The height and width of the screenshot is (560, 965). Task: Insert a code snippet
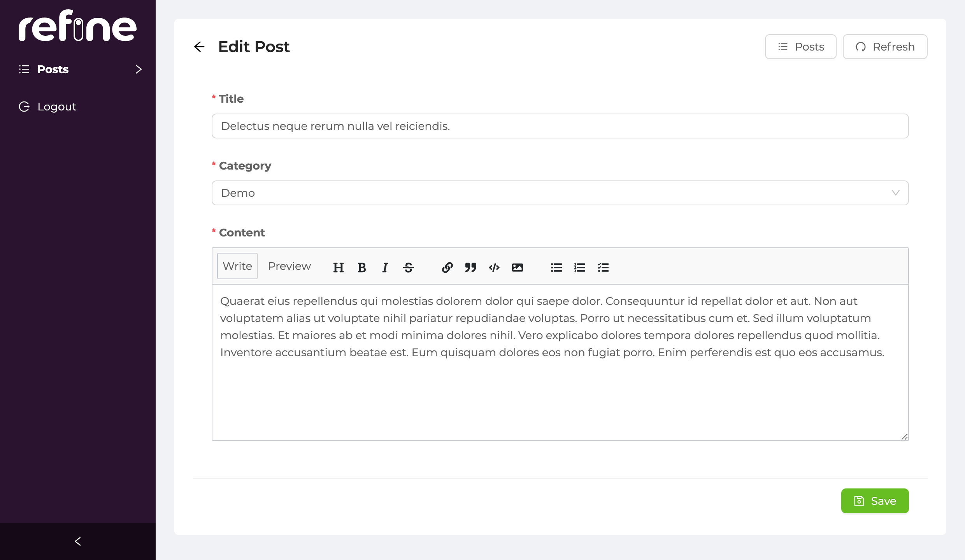[494, 268]
